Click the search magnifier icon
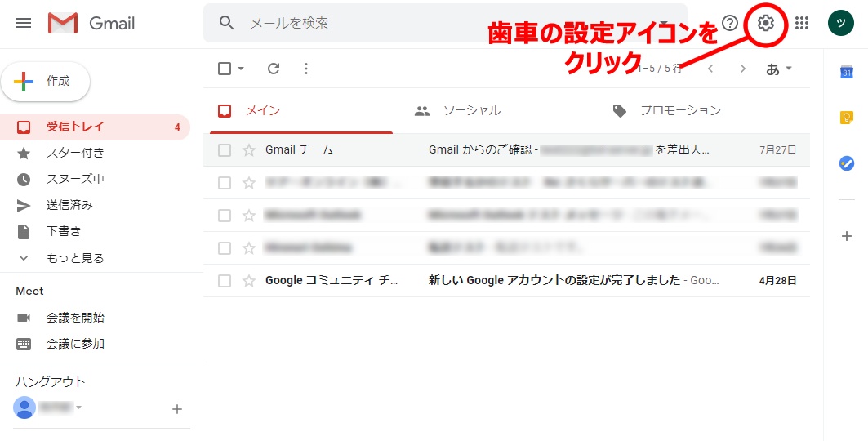 pos(226,23)
